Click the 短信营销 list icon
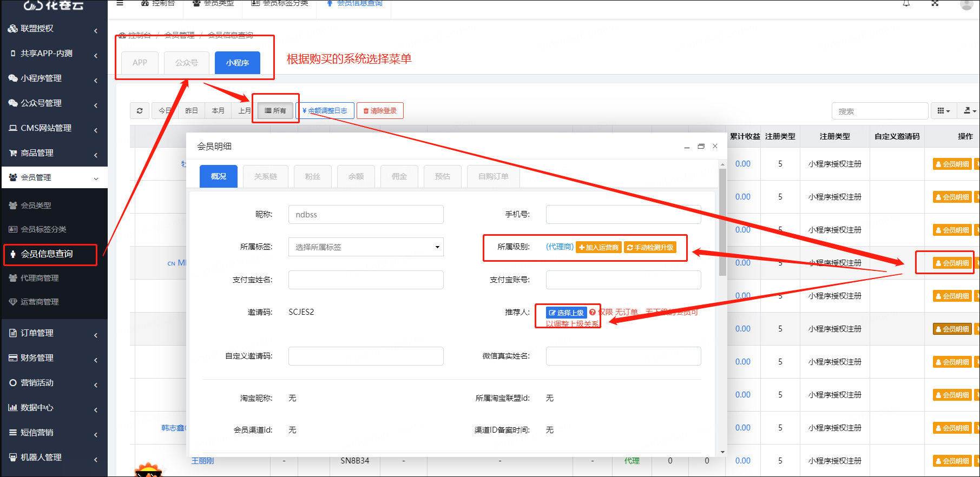This screenshot has width=980, height=477. 13,433
